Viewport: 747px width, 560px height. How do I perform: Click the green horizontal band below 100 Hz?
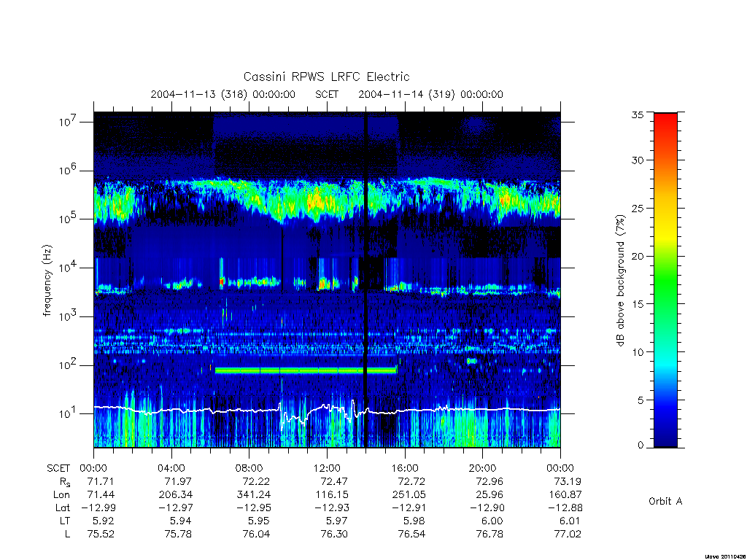tap(306, 370)
